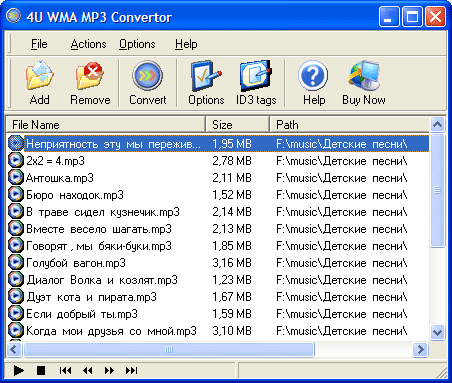This screenshot has height=383, width=452.
Task: Fast forward the current track
Action: pos(109,370)
